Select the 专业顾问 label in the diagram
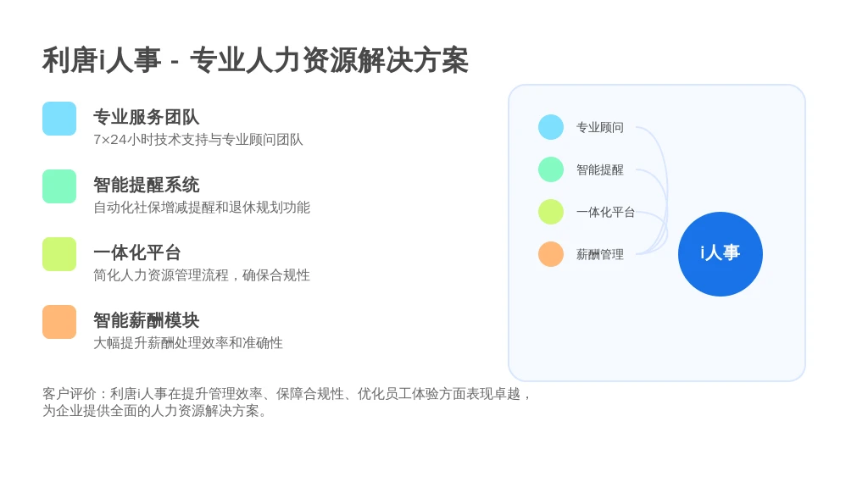This screenshot has width=868, height=488. click(600, 127)
